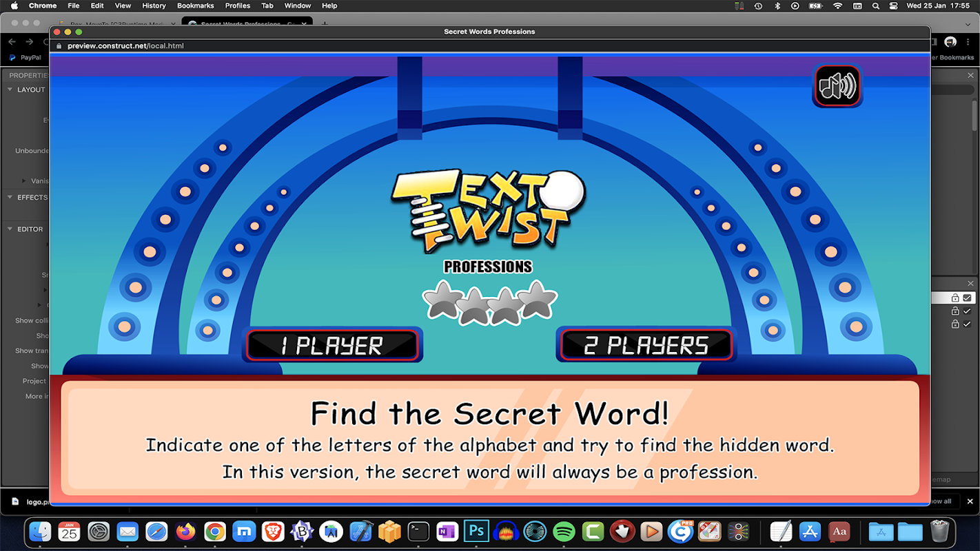
Task: Open Xcode from the Dock
Action: click(361, 531)
